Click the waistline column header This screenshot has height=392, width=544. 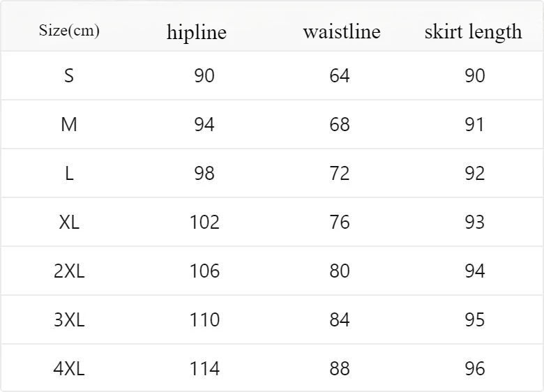342,31
